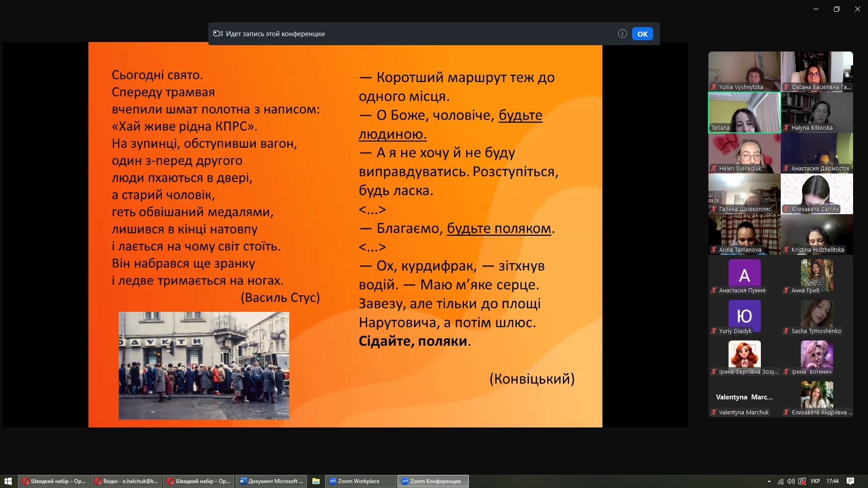The height and width of the screenshot is (488, 868).
Task: Dismiss recording notice with OK button
Action: click(x=642, y=34)
